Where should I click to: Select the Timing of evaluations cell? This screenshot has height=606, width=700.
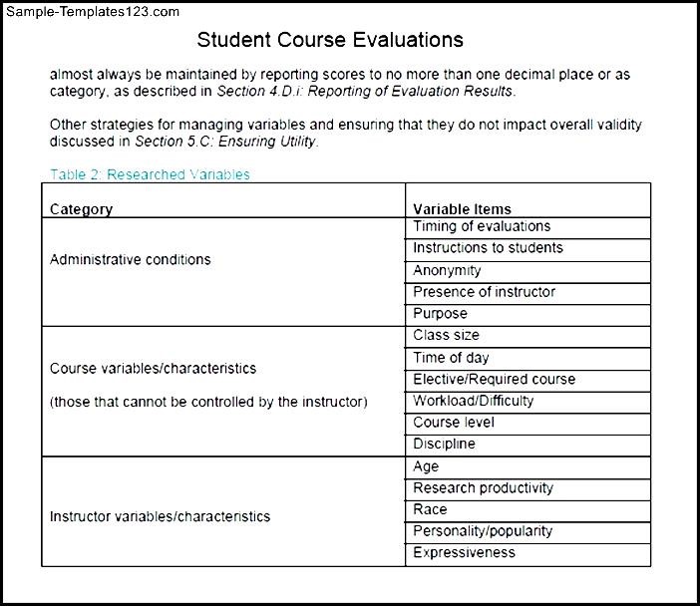click(482, 227)
